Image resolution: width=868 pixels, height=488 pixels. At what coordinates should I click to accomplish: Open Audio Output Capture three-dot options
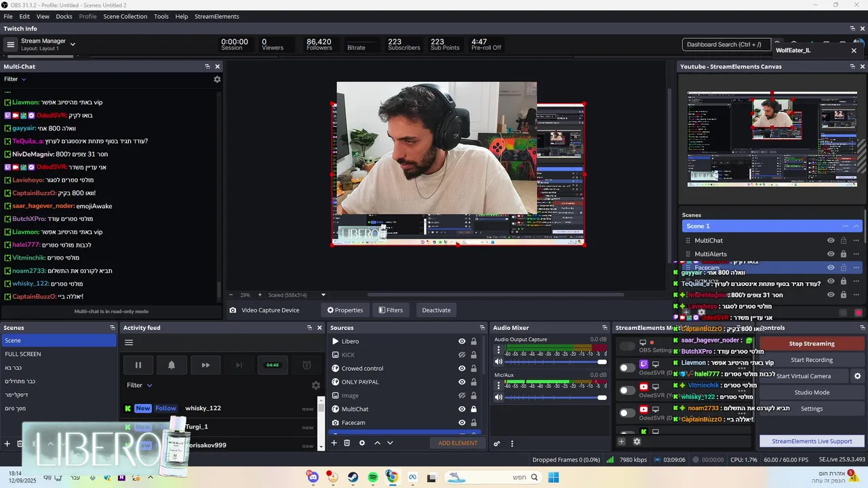(498, 350)
